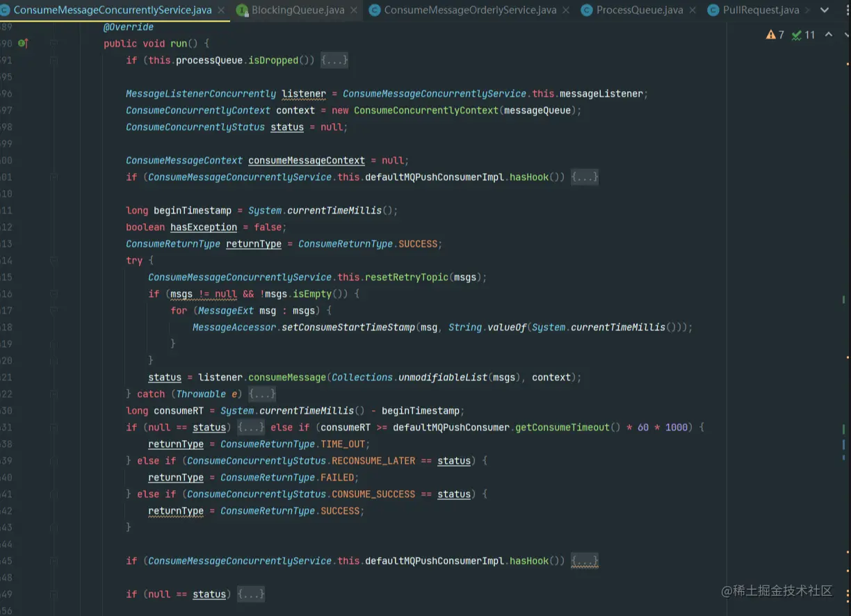Click the consumeMessageContext variable declaration
The image size is (851, 616).
pyautogui.click(x=307, y=161)
